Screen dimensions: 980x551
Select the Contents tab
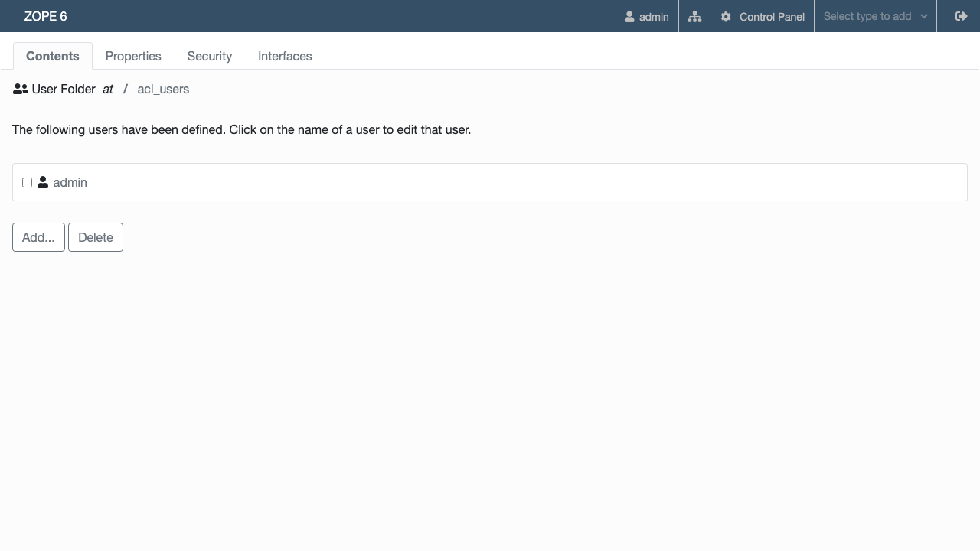click(x=53, y=56)
